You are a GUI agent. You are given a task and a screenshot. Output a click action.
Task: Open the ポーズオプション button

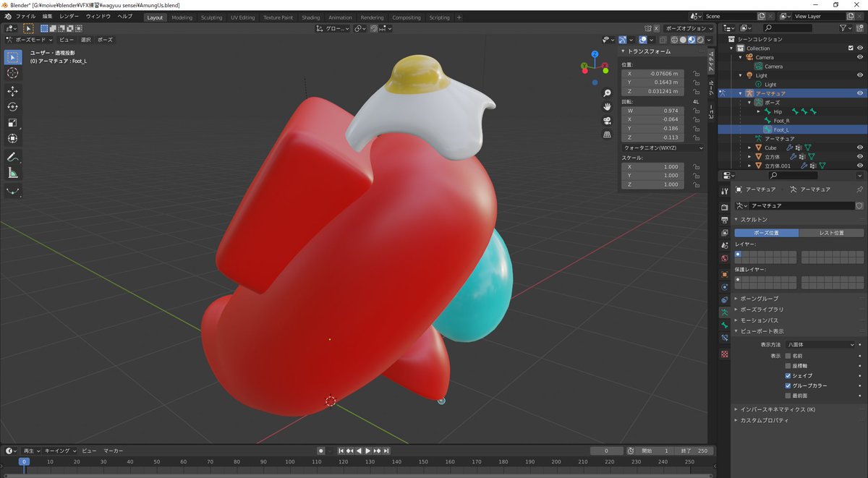(688, 28)
